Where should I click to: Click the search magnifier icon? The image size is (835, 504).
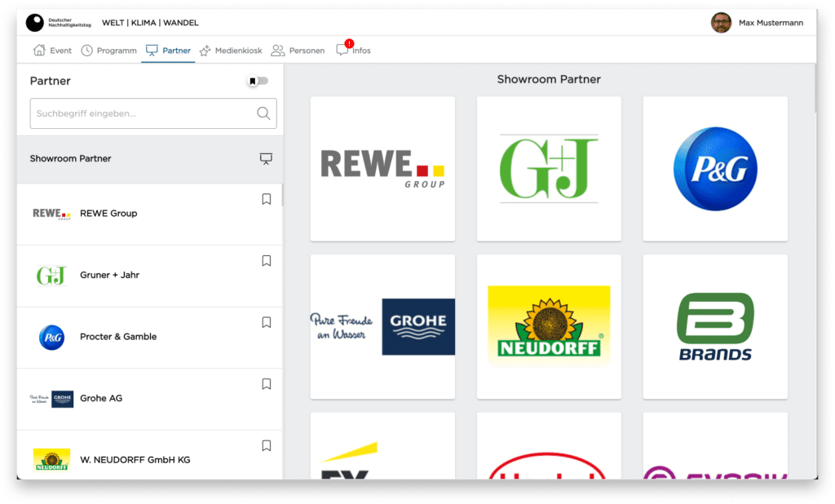[x=263, y=113]
